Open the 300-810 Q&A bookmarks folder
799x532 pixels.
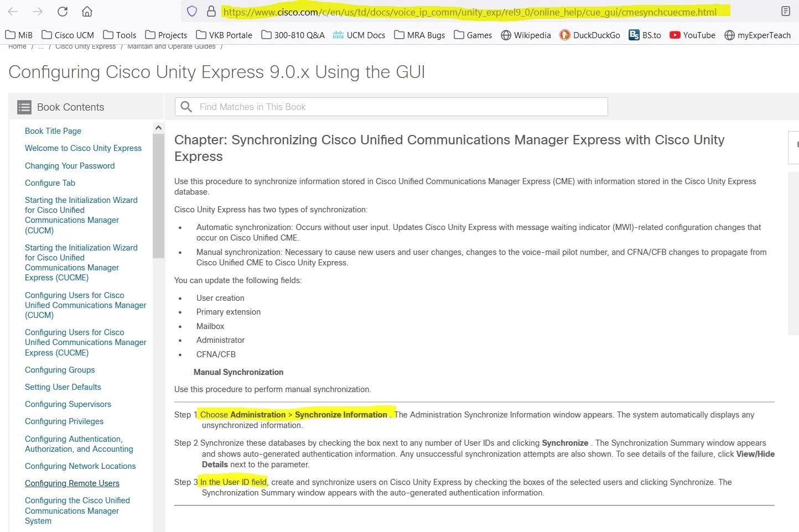(x=293, y=35)
